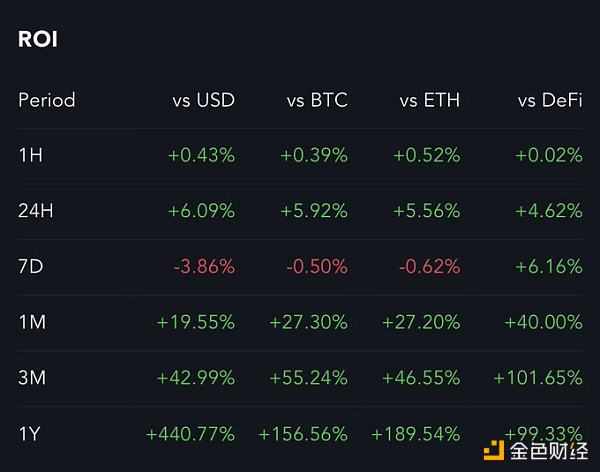Viewport: 600px width, 472px height.
Task: Click the 7D period row label
Action: [x=30, y=267]
